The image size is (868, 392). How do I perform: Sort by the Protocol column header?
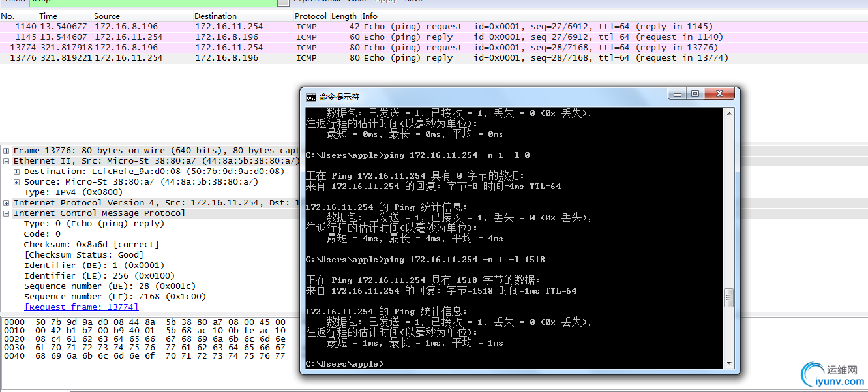(311, 16)
